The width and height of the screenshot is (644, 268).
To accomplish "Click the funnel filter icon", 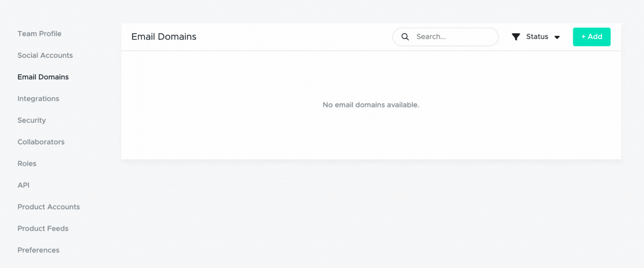I will pos(516,37).
